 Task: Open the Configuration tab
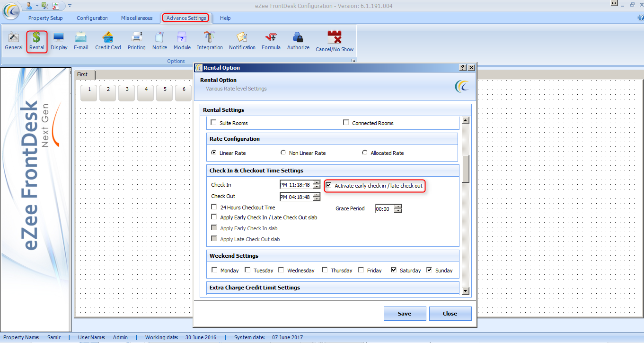[x=92, y=18]
